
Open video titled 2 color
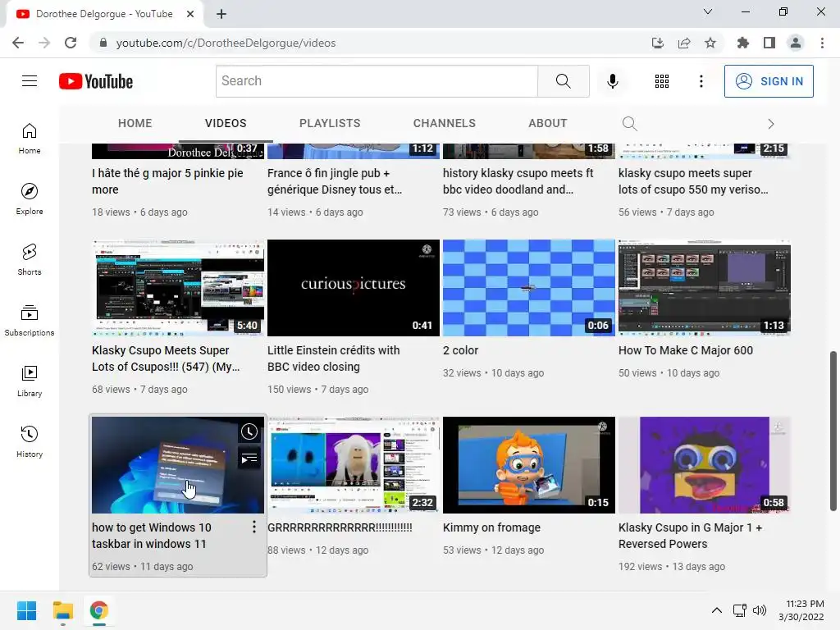pyautogui.click(x=461, y=350)
